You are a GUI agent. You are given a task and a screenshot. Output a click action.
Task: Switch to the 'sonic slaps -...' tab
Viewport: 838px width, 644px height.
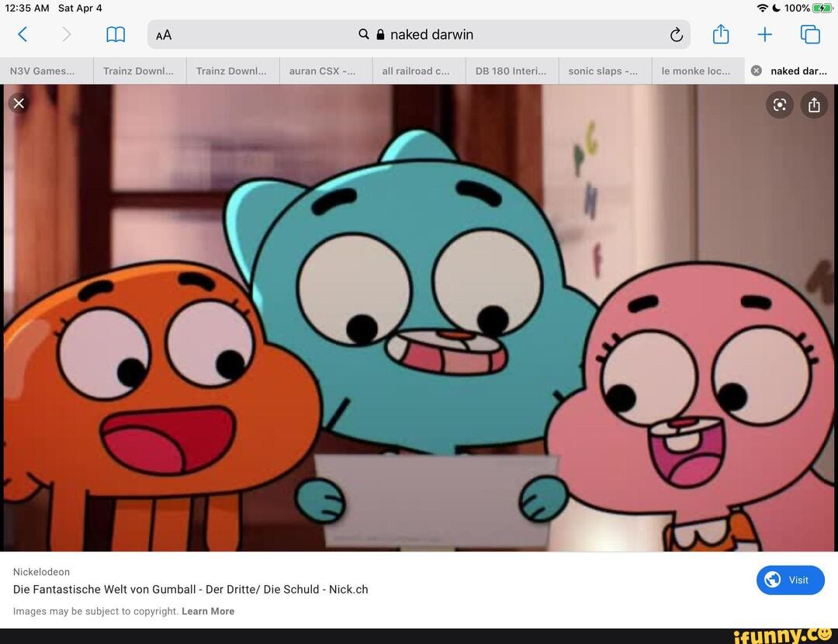pos(604,71)
